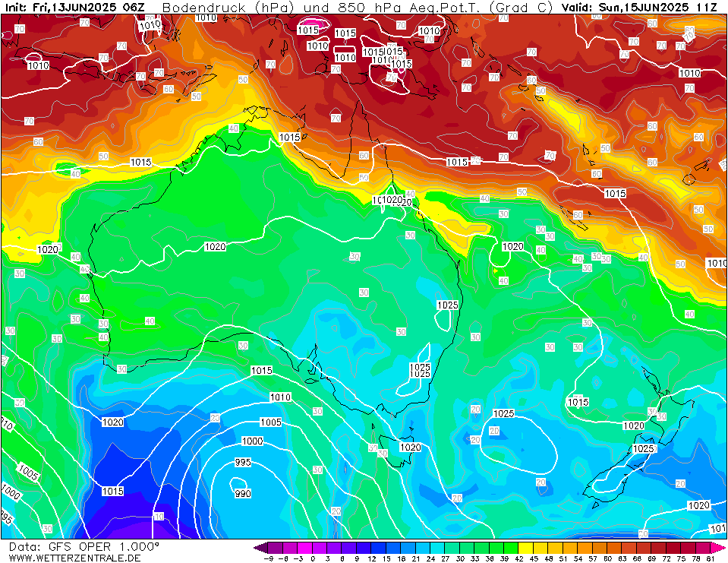Click the 0 value on the color scale
Image resolution: width=728 pixels, height=563 pixels.
pos(313,558)
